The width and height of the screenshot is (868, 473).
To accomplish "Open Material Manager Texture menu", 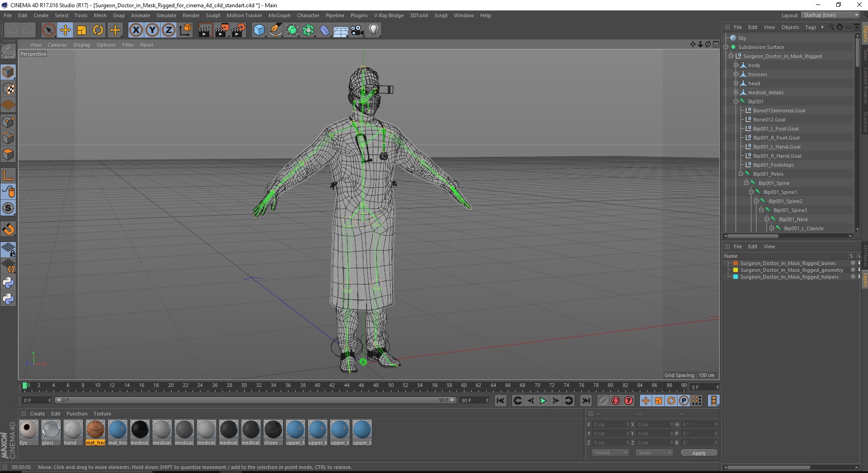I will coord(102,414).
